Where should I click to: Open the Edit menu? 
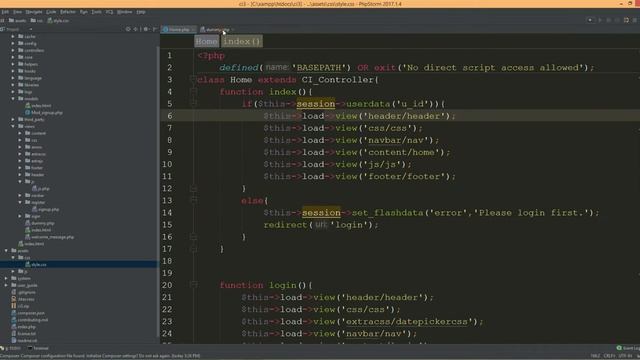coord(5,12)
